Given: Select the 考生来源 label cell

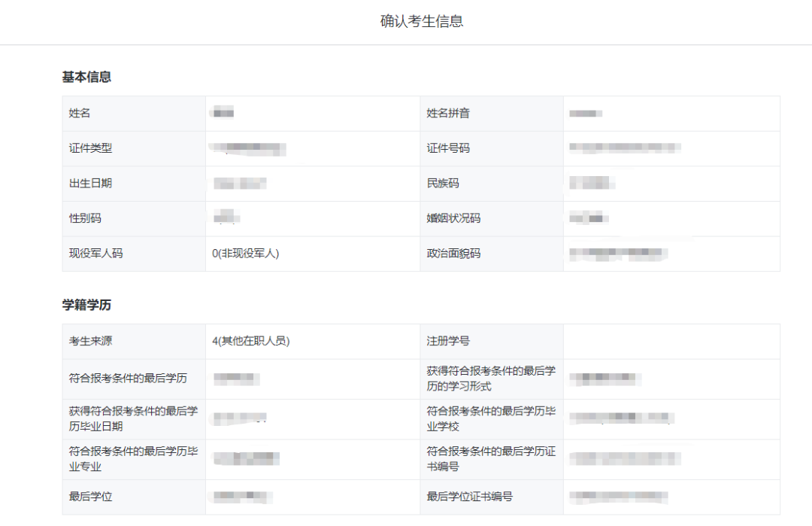Looking at the screenshot, I should coord(134,342).
